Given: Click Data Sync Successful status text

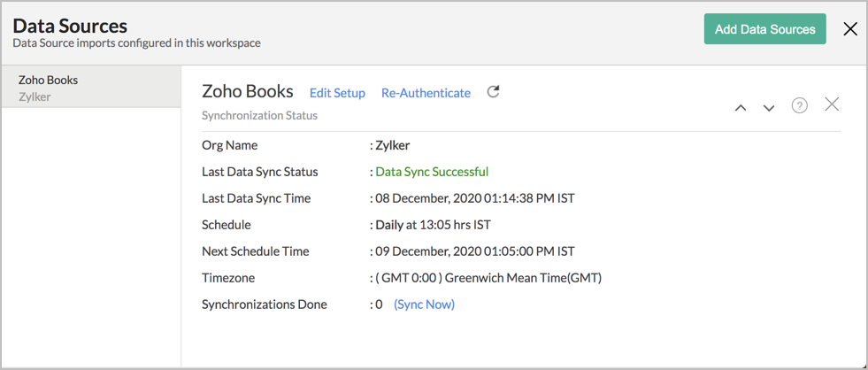Looking at the screenshot, I should pos(432,172).
